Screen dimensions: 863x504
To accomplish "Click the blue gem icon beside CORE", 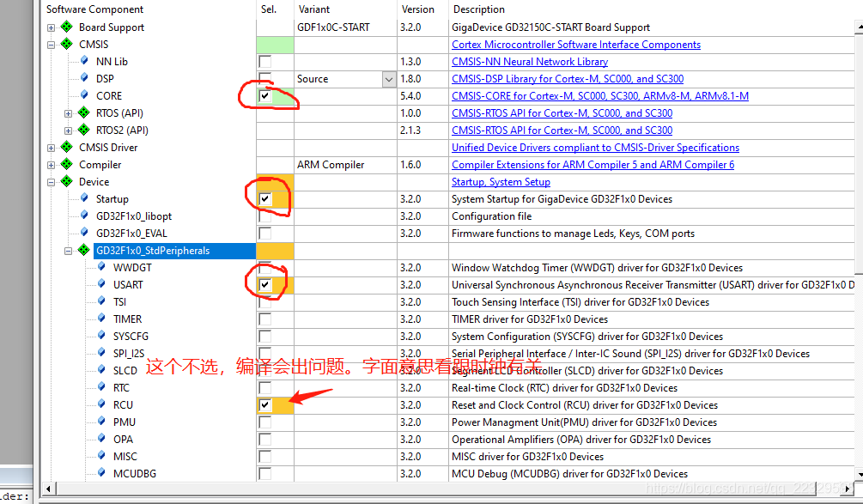I will (x=84, y=94).
